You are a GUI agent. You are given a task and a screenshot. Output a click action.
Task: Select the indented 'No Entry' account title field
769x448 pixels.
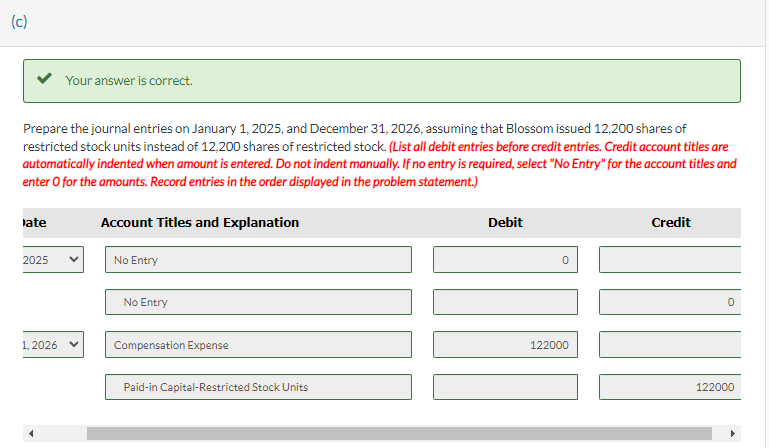(x=258, y=302)
